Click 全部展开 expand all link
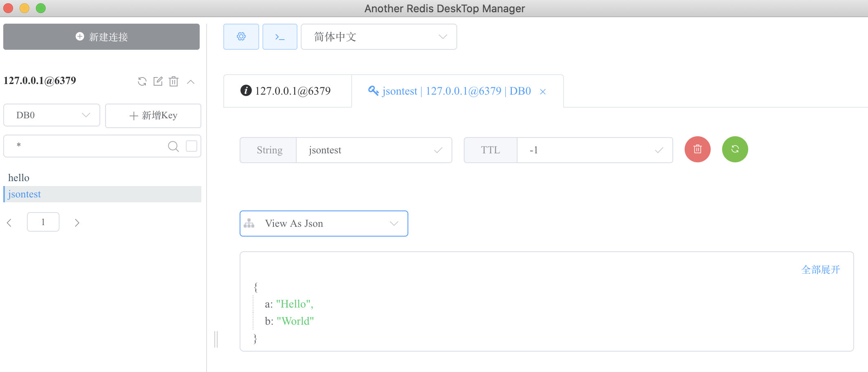 tap(820, 270)
